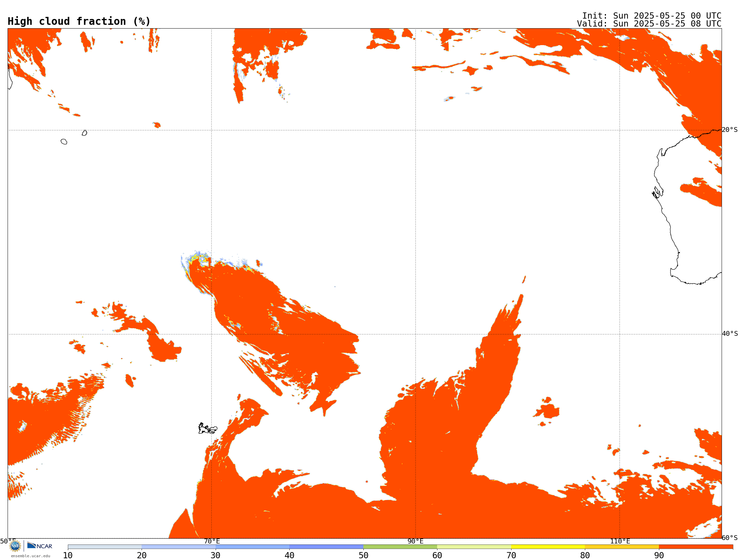
Task: Click the 50-60 green colorbar segment
Action: pyautogui.click(x=400, y=547)
